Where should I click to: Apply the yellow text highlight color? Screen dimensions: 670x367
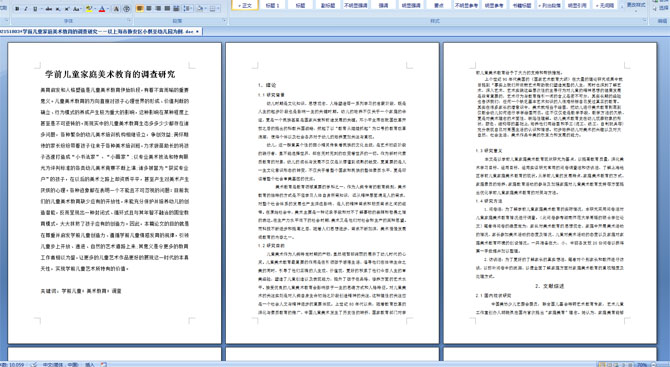pyautogui.click(x=89, y=9)
